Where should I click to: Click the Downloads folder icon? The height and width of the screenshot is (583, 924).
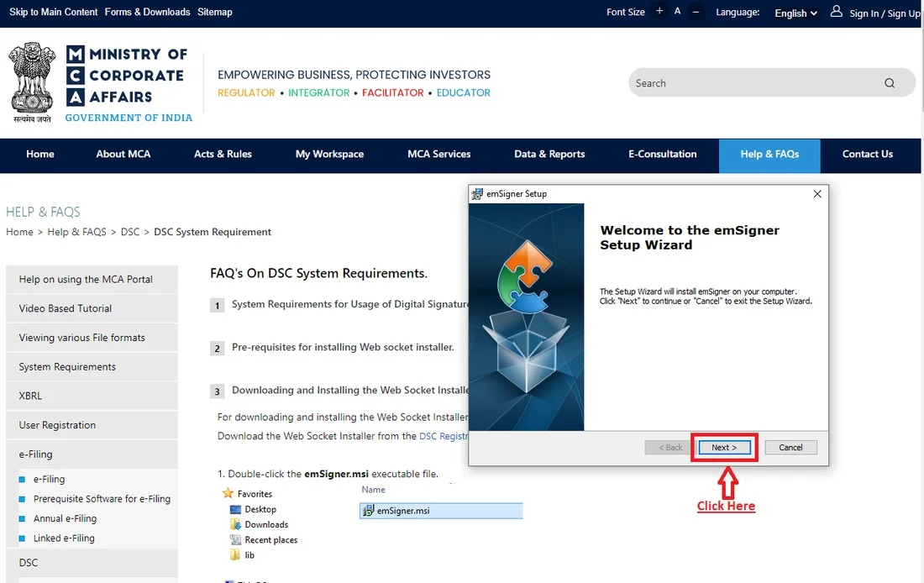coord(235,524)
